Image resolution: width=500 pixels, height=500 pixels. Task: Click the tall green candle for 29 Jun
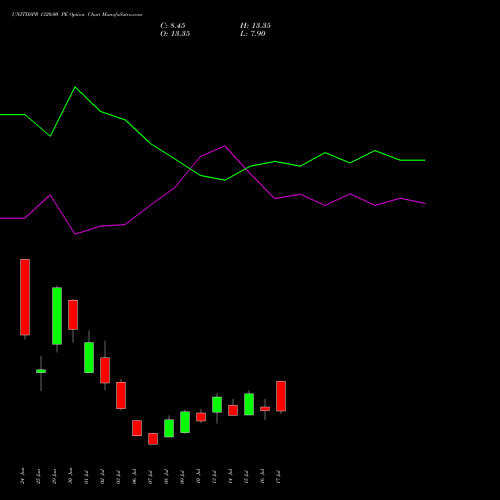tap(57, 316)
